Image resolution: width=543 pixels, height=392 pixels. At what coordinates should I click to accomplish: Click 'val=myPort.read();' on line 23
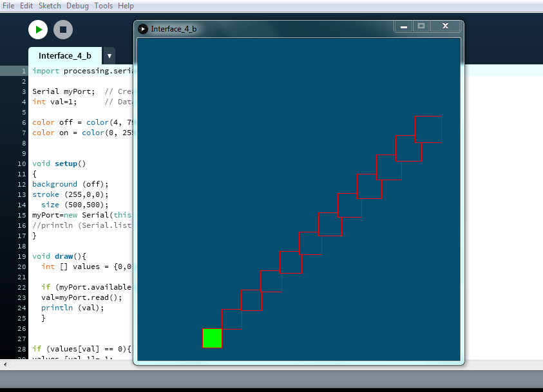tap(82, 297)
